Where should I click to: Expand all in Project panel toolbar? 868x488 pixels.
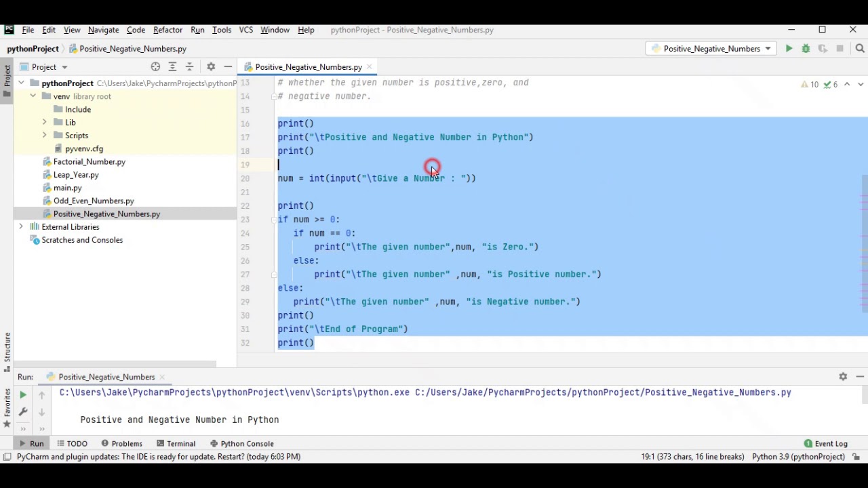(172, 66)
